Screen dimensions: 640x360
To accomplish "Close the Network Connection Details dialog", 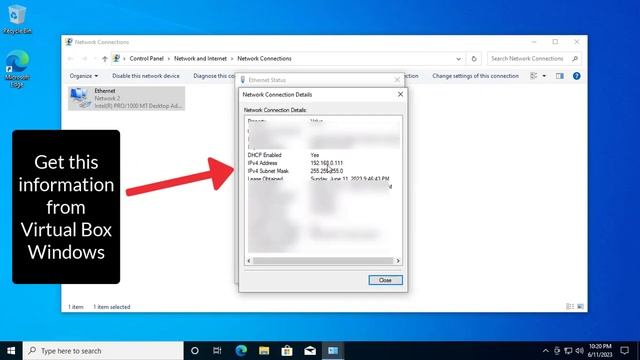I will click(x=385, y=280).
